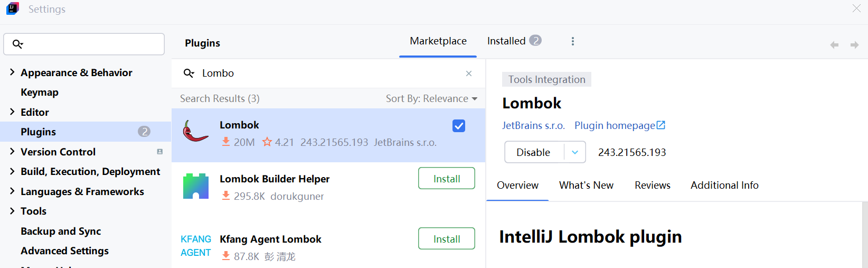Viewport: 868px width, 268px height.
Task: Expand the Version Control tree node
Action: pyautogui.click(x=12, y=152)
